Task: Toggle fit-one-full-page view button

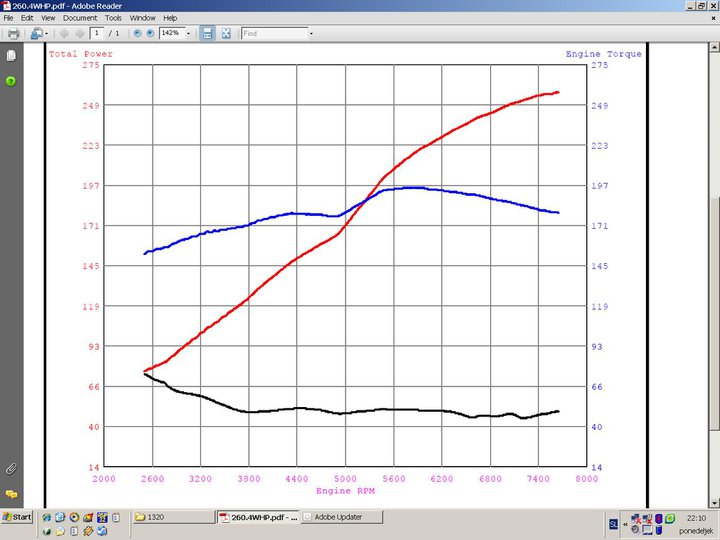Action: 226,33
